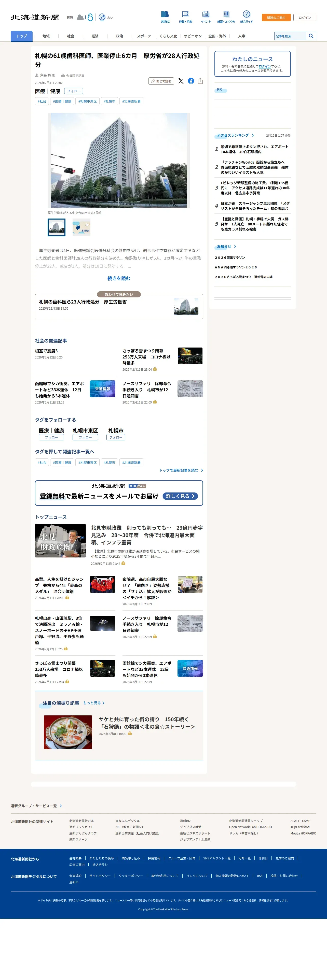Image resolution: width=327 pixels, height=980 pixels.
Task: Select the 札幌市 map thumbnail
Action: (x=81, y=227)
